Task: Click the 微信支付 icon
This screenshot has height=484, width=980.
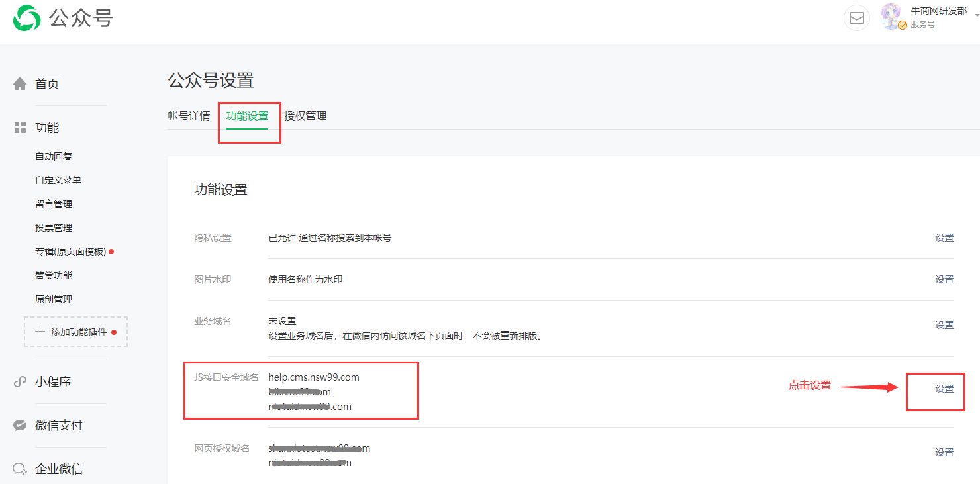Action: click(21, 426)
